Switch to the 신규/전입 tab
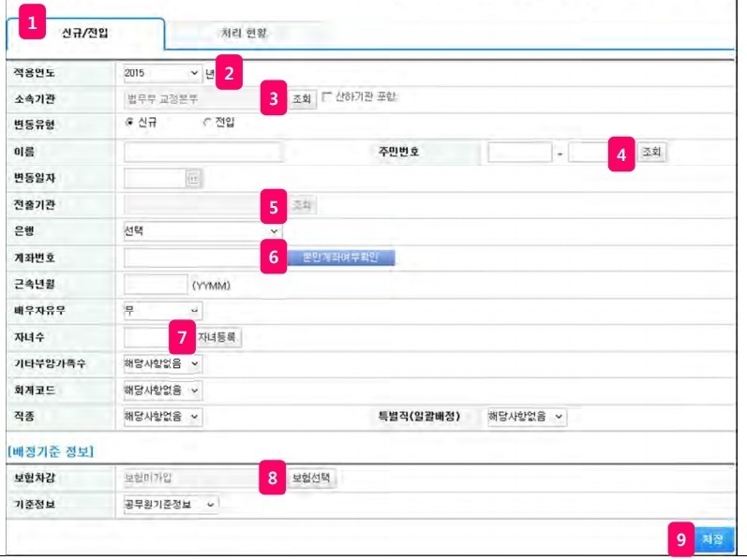The height and width of the screenshot is (560, 747). pyautogui.click(x=85, y=33)
